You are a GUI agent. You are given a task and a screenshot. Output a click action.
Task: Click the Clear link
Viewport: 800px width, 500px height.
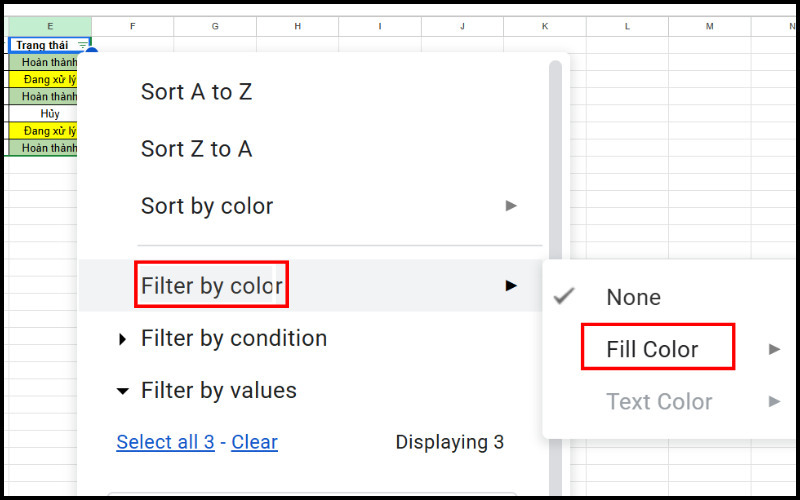(x=254, y=442)
